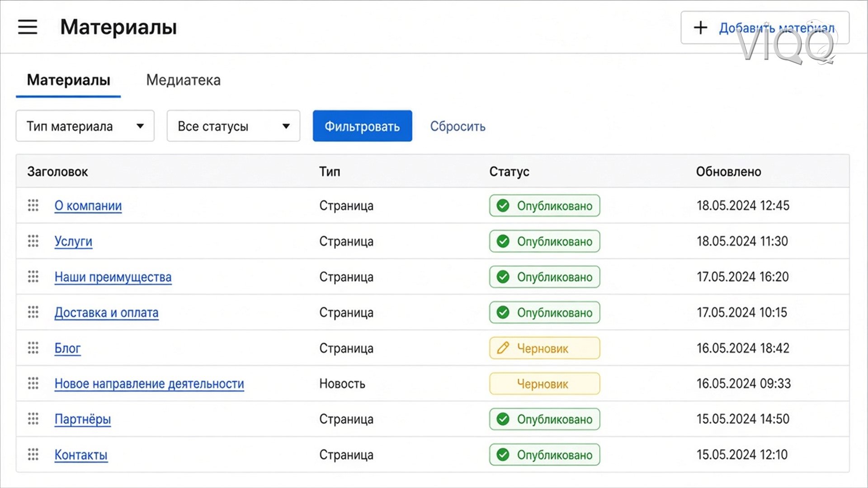Click the date 15.05.2024 14:50
Image resolution: width=868 pixels, height=488 pixels.
743,419
